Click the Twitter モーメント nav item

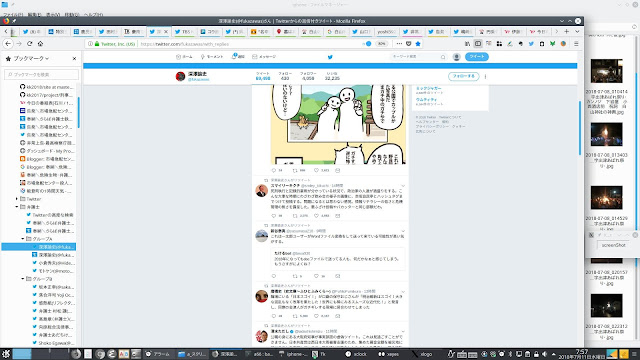(x=211, y=57)
